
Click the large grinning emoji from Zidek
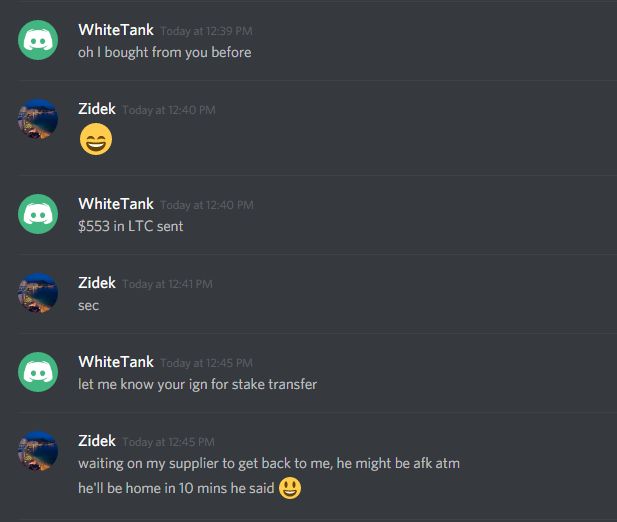click(96, 139)
